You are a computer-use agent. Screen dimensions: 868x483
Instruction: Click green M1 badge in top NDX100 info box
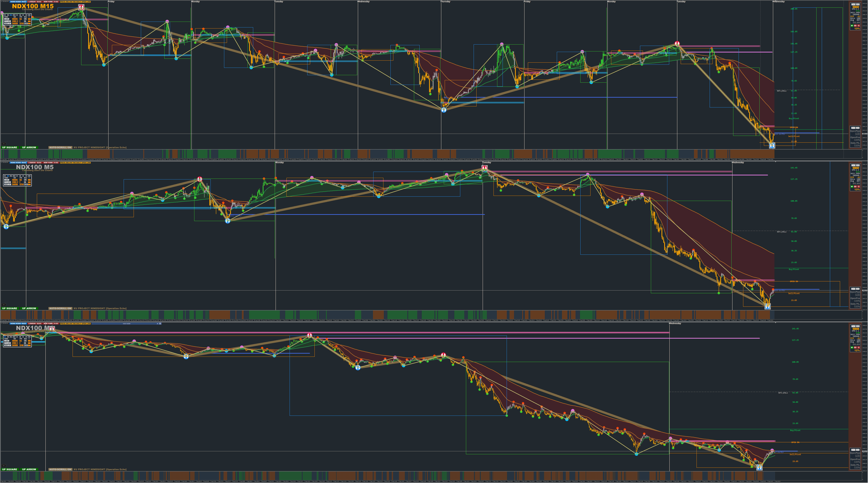pos(852,26)
